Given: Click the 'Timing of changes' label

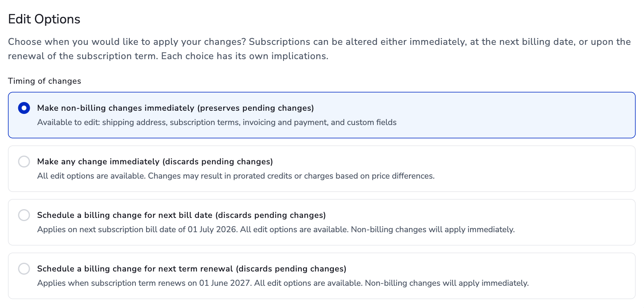Looking at the screenshot, I should tap(44, 81).
